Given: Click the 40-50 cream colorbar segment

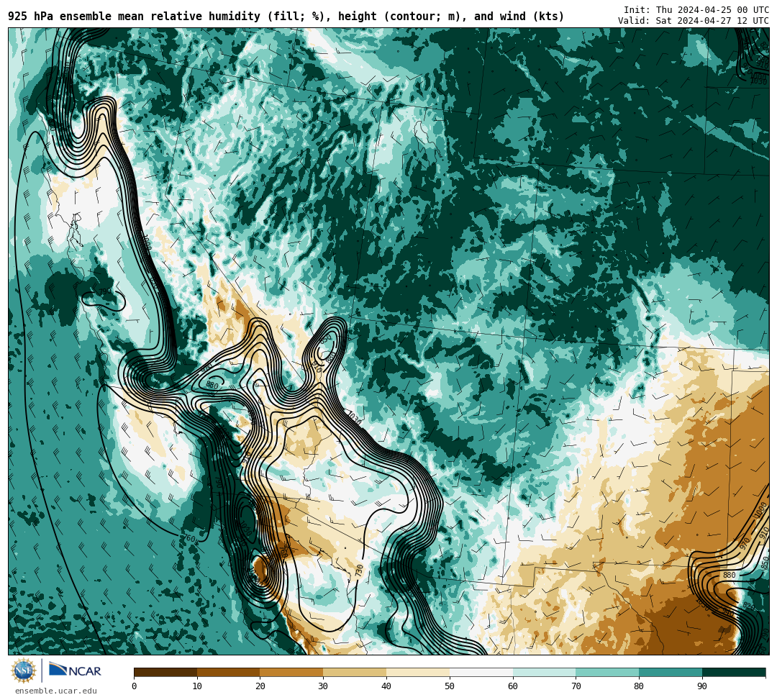Looking at the screenshot, I should (x=418, y=672).
